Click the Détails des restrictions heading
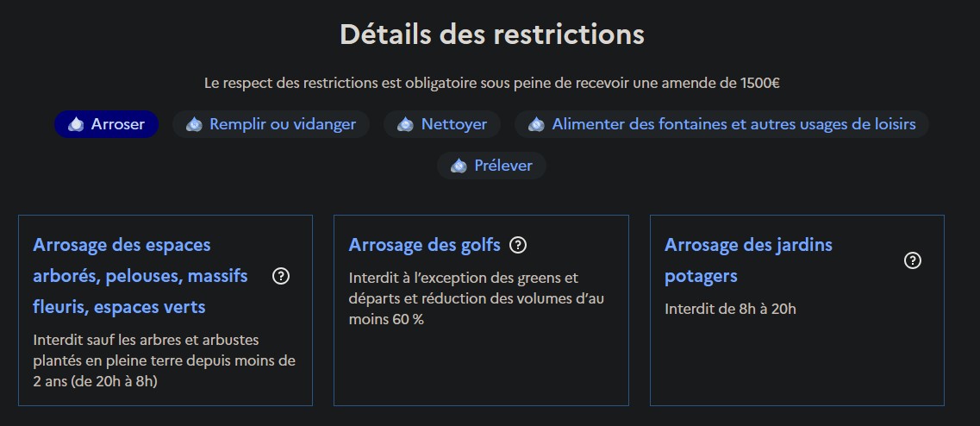 tap(491, 34)
